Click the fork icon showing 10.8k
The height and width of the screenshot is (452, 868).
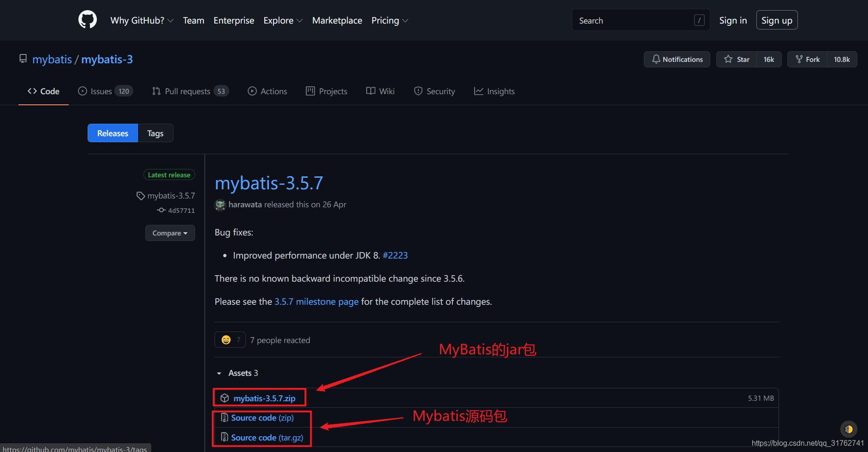pyautogui.click(x=799, y=59)
